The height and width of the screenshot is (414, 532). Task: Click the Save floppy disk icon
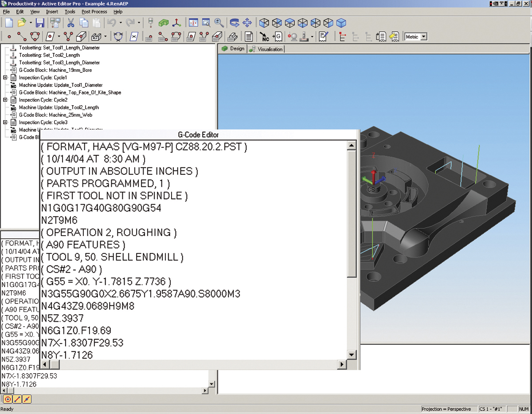40,23
